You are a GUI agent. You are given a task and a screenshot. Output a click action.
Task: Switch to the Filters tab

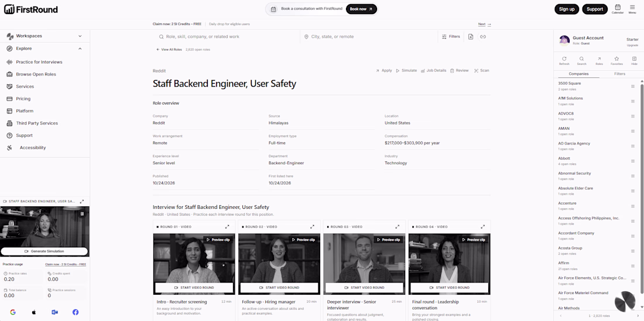pos(619,74)
